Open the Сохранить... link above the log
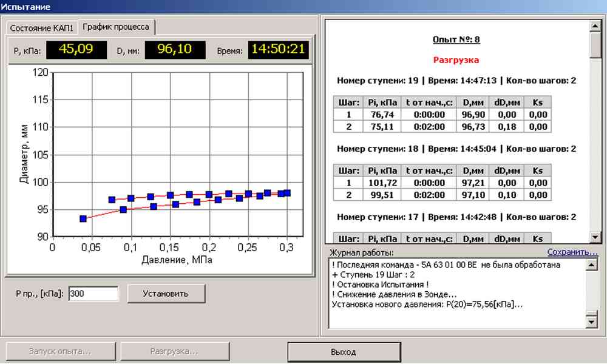The width and height of the screenshot is (607, 364). tap(572, 252)
